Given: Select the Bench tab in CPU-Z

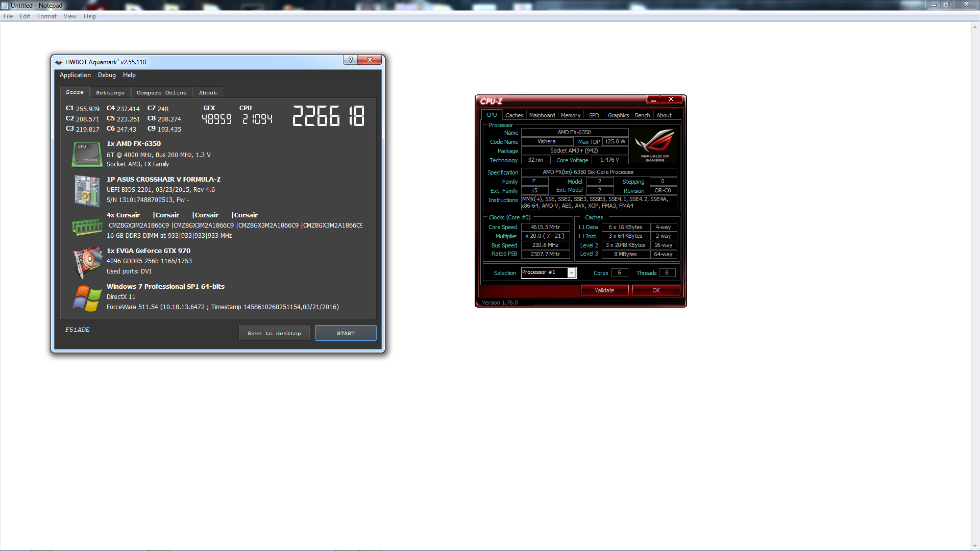Looking at the screenshot, I should pyautogui.click(x=642, y=116).
